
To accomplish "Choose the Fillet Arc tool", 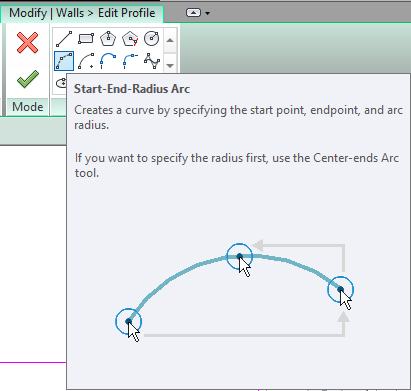I will coord(130,61).
